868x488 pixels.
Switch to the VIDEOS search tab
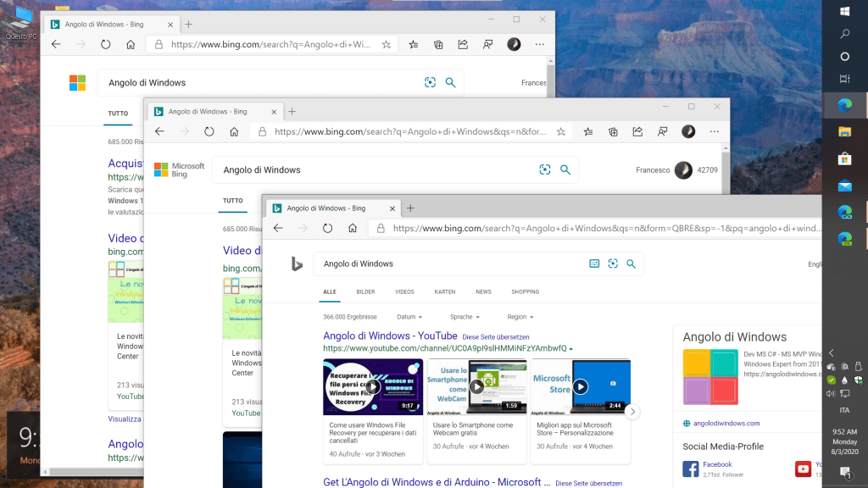404,291
